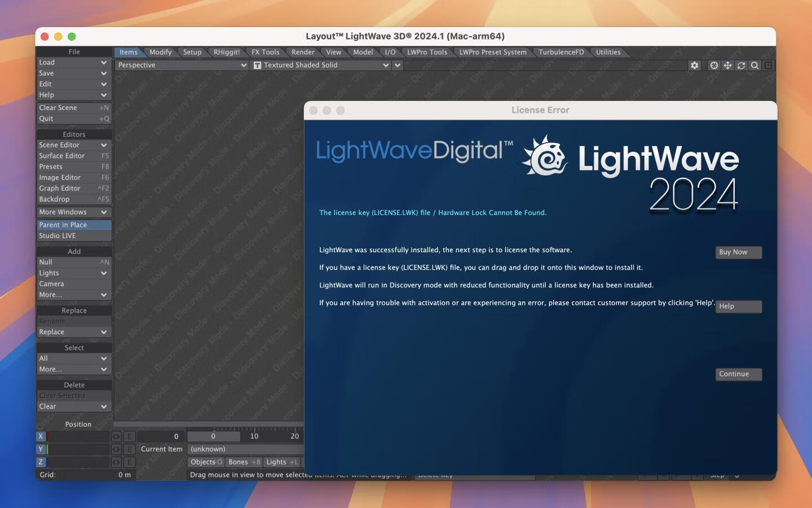Image resolution: width=812 pixels, height=508 pixels.
Task: Switch selection mode to Objects
Action: (x=206, y=462)
